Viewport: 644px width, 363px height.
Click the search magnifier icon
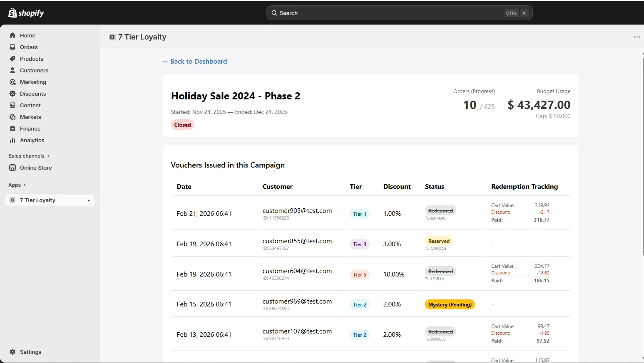[274, 13]
